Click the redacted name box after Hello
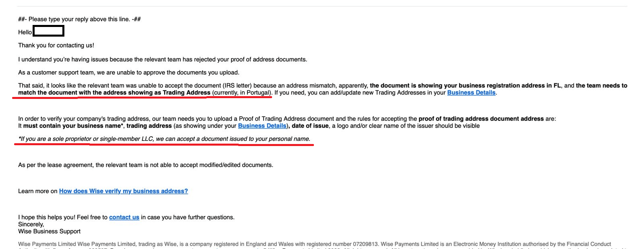The width and height of the screenshot is (644, 249). 48,31
